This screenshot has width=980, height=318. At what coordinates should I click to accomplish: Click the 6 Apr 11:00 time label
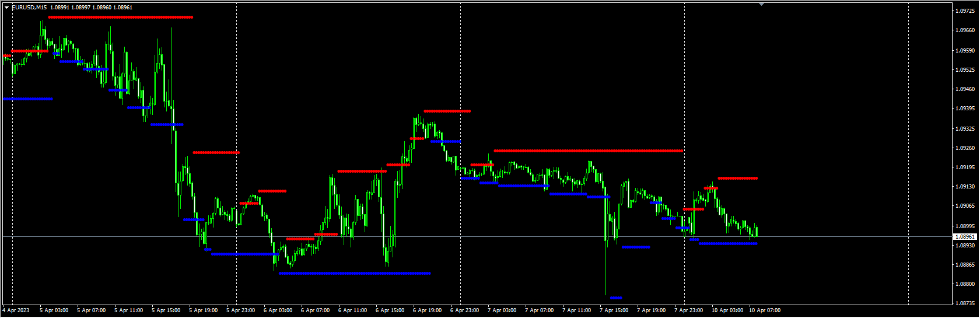pyautogui.click(x=353, y=310)
